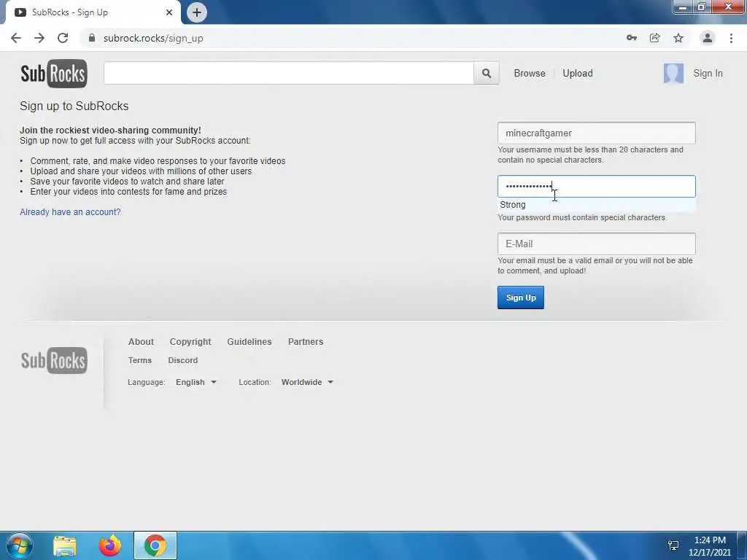The width and height of the screenshot is (747, 560).
Task: Click the password input field
Action: pos(597,186)
